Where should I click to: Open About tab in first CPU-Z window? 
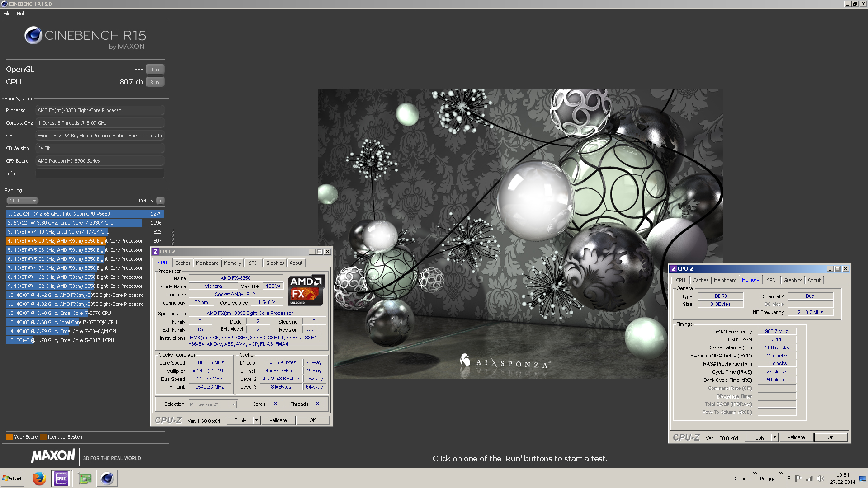pyautogui.click(x=296, y=263)
